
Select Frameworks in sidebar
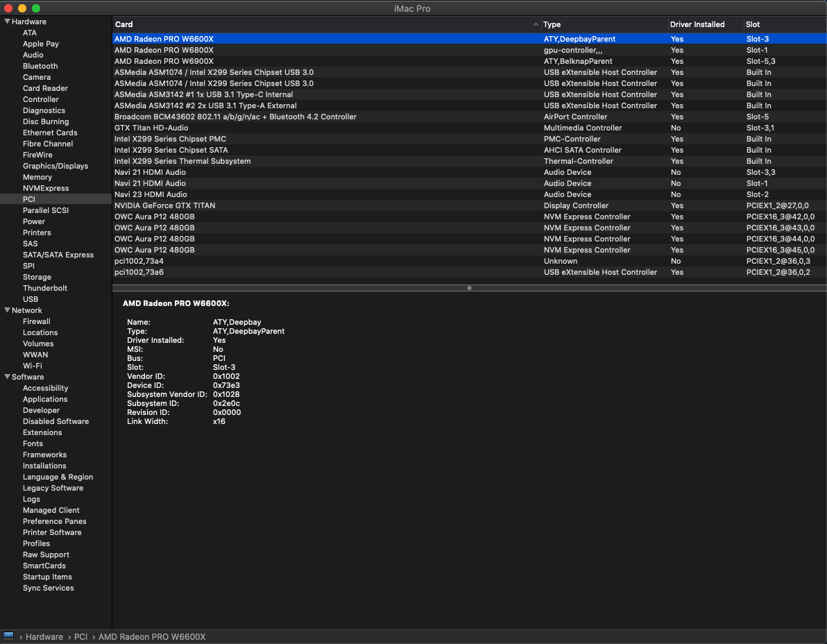tap(44, 454)
